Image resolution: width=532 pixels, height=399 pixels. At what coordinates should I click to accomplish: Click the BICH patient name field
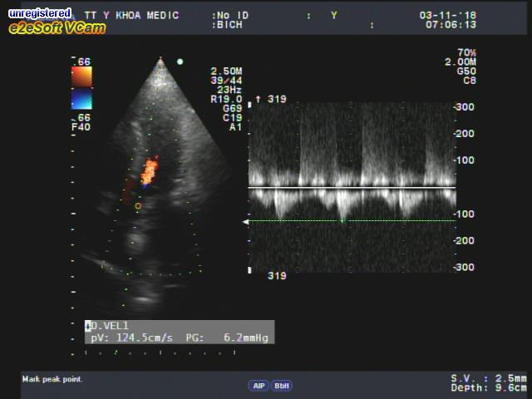tap(228, 25)
